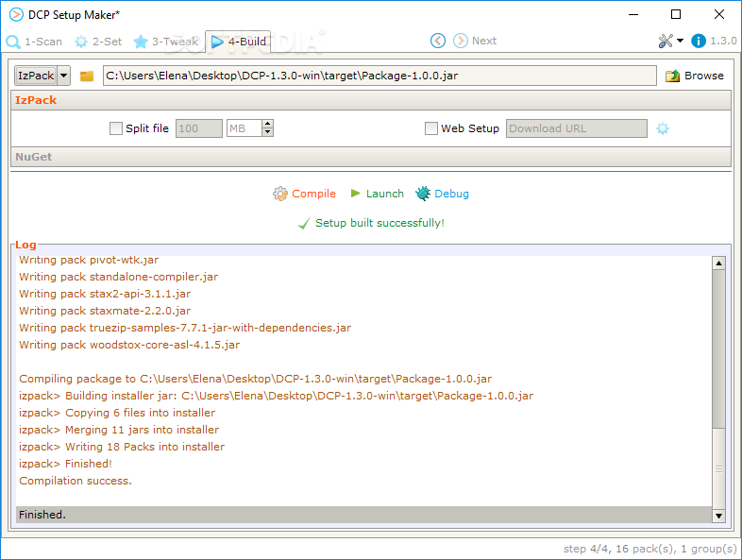Open the tools wrench menu
The width and height of the screenshot is (742, 560).
click(x=666, y=41)
